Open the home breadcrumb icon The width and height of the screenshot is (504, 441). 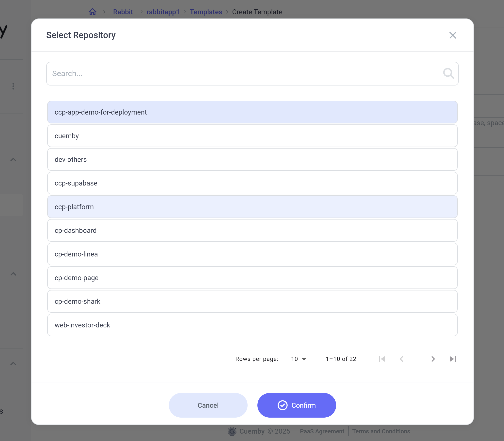[93, 12]
